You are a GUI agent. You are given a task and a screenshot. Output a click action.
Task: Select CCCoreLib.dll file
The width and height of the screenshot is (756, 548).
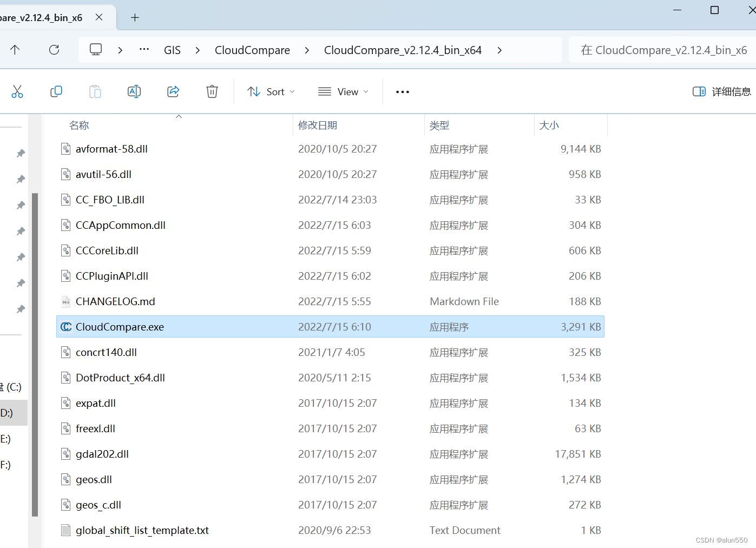(x=330, y=250)
